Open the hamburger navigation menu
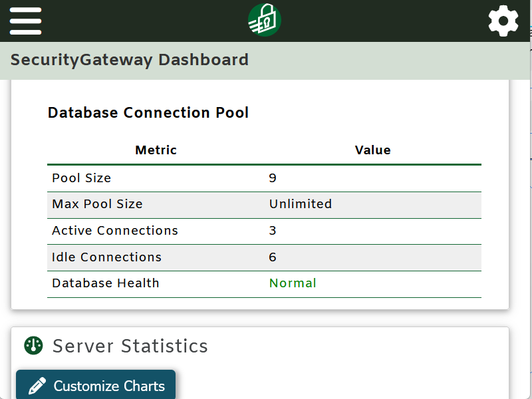This screenshot has width=532, height=399. click(x=25, y=20)
